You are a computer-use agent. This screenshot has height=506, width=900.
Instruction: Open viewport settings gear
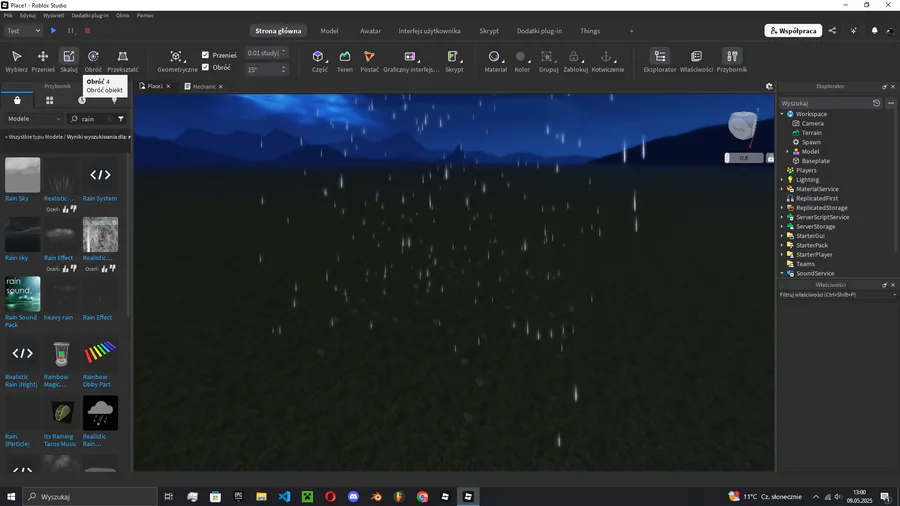click(769, 86)
